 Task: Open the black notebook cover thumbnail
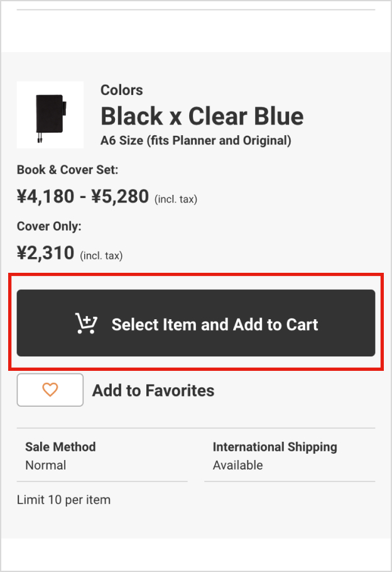click(50, 114)
